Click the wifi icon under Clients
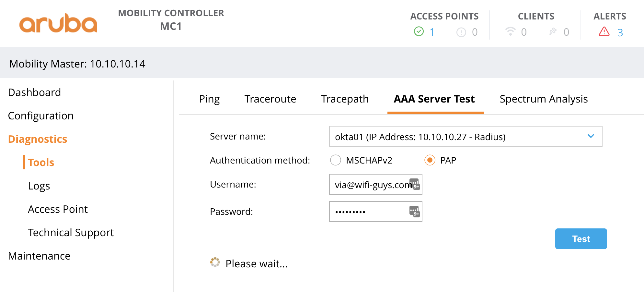 click(510, 31)
